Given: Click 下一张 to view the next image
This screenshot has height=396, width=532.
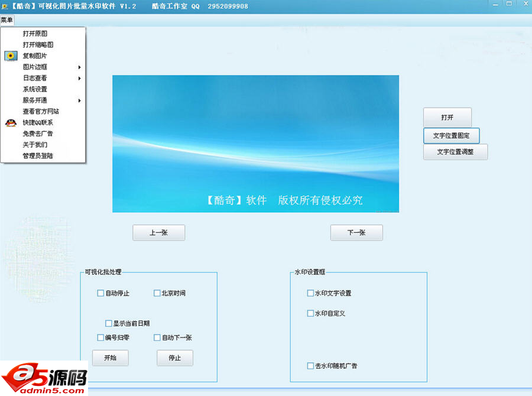Looking at the screenshot, I should coord(356,232).
